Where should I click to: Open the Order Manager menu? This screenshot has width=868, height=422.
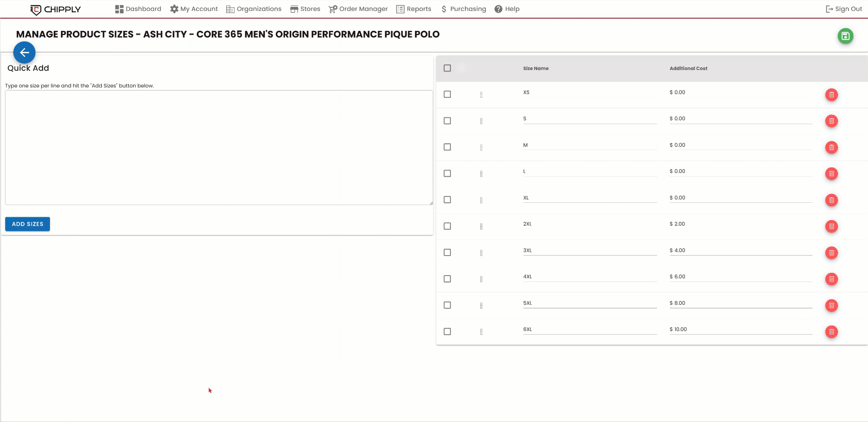tap(358, 9)
